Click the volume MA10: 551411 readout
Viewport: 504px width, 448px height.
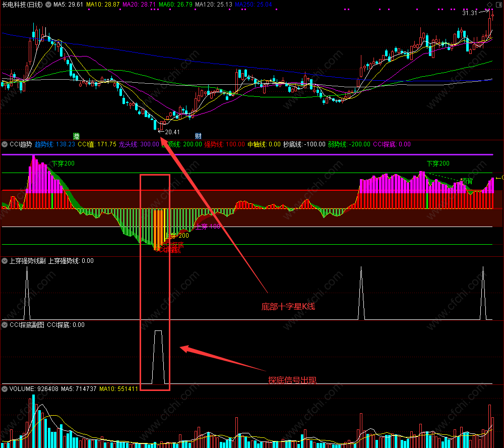(118, 389)
